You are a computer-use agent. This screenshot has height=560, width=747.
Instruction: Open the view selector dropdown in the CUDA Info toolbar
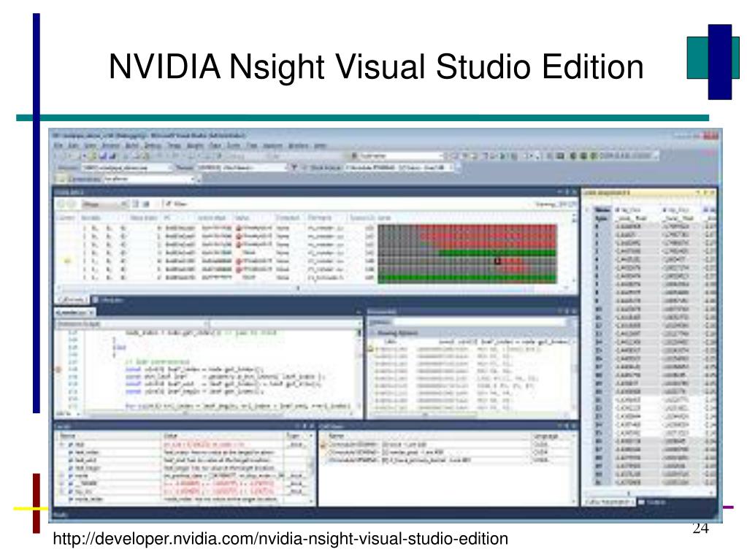pos(104,204)
